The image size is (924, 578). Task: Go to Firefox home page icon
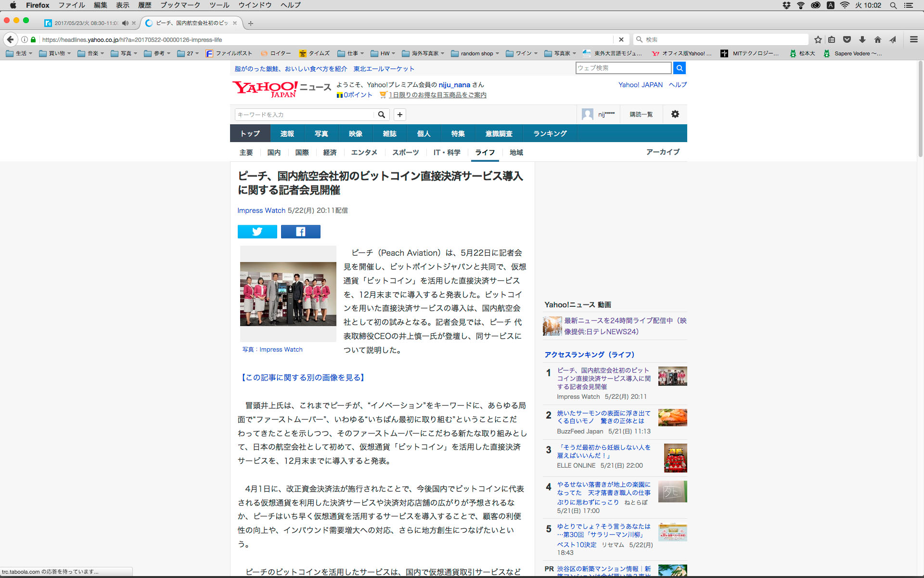point(877,39)
